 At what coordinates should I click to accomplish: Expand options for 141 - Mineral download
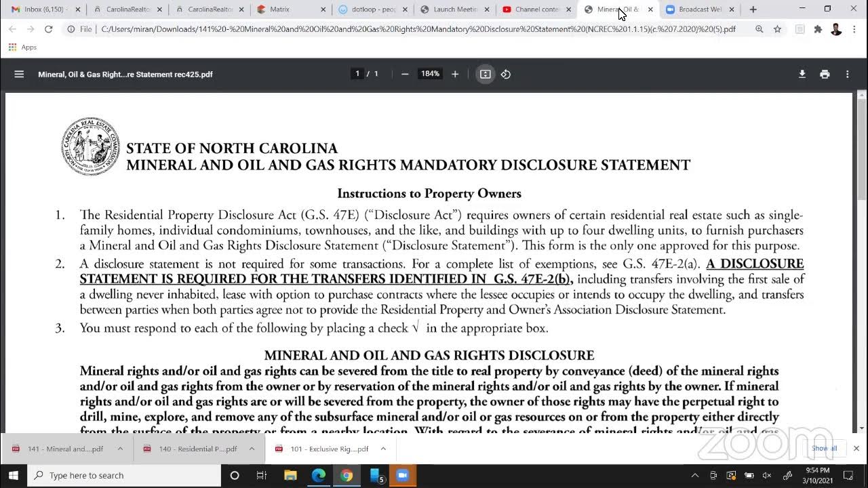tap(120, 449)
